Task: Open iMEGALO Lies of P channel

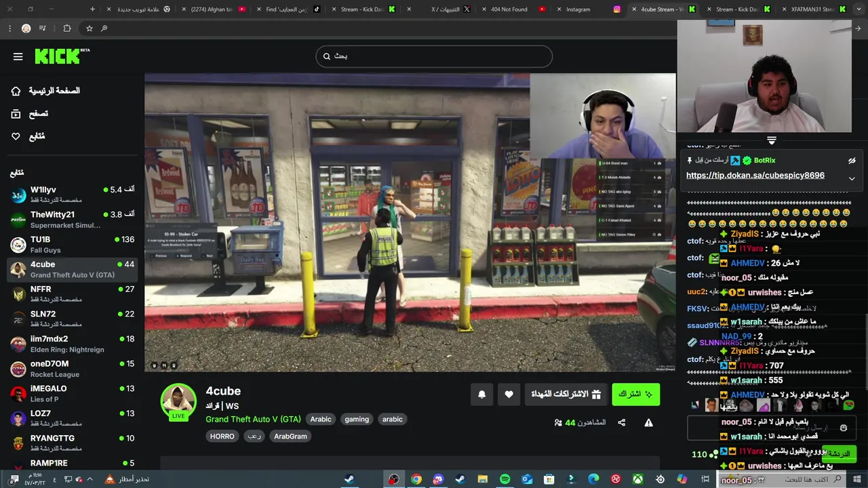Action: (72, 394)
